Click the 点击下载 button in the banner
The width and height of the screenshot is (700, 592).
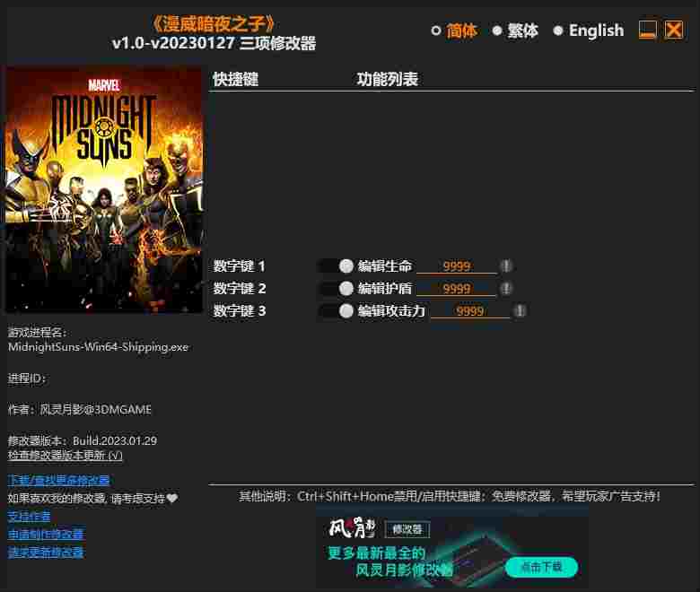541,567
